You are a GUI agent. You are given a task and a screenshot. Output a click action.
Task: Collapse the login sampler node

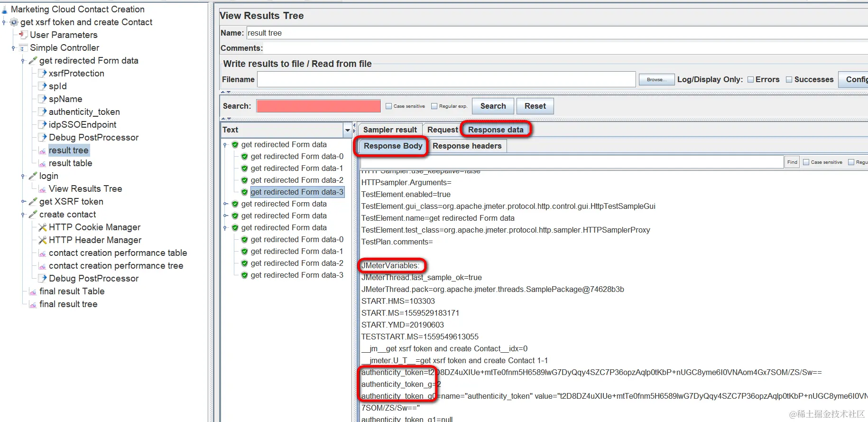pyautogui.click(x=23, y=176)
